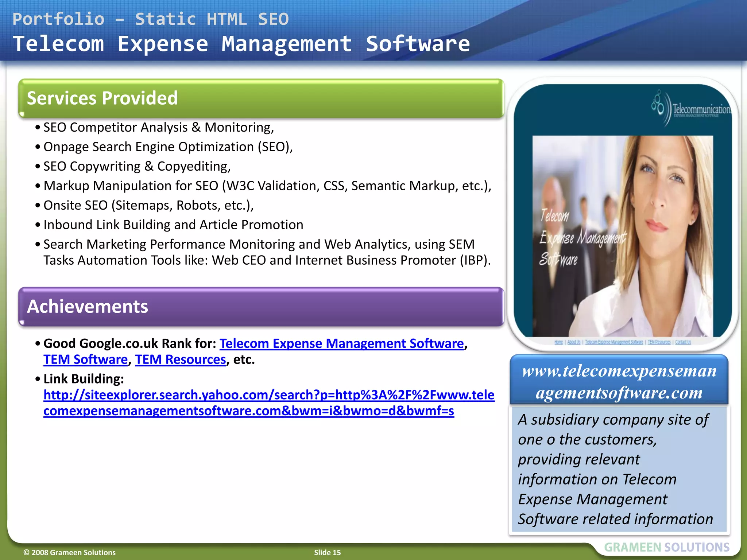Click the nav links row under the website screenshot
The width and height of the screenshot is (747, 560).
(623, 342)
